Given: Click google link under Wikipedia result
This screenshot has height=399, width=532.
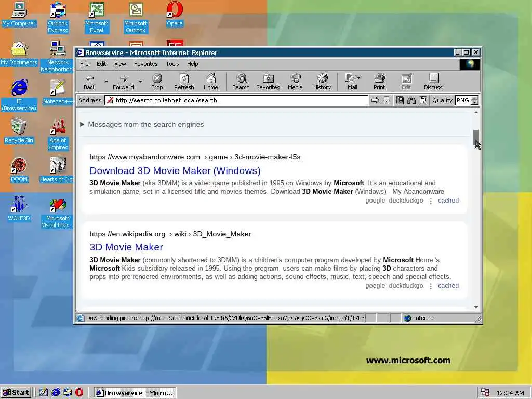Looking at the screenshot, I should point(375,286).
